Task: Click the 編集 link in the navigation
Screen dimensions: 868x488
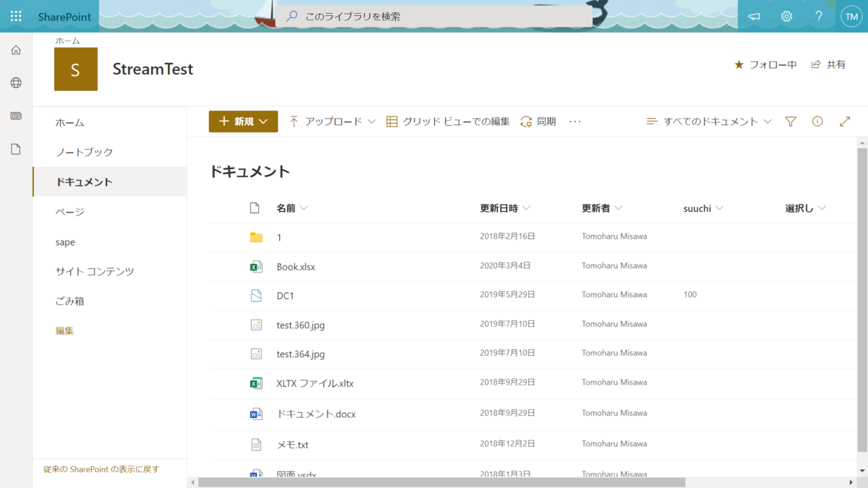Action: (x=64, y=330)
